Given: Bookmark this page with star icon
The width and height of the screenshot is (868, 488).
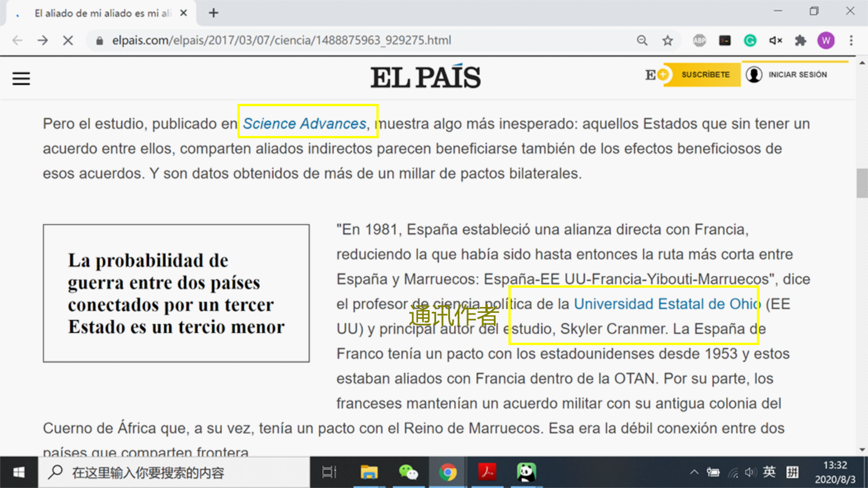Looking at the screenshot, I should point(667,40).
